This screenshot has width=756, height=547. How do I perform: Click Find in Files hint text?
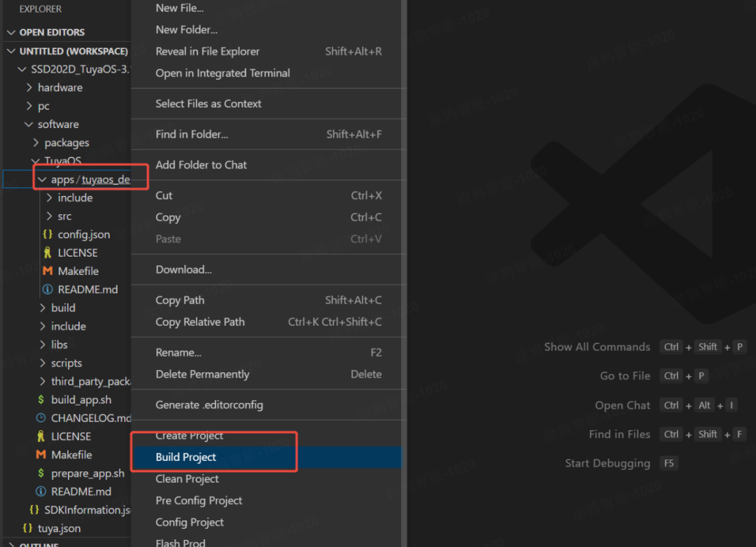coord(619,434)
